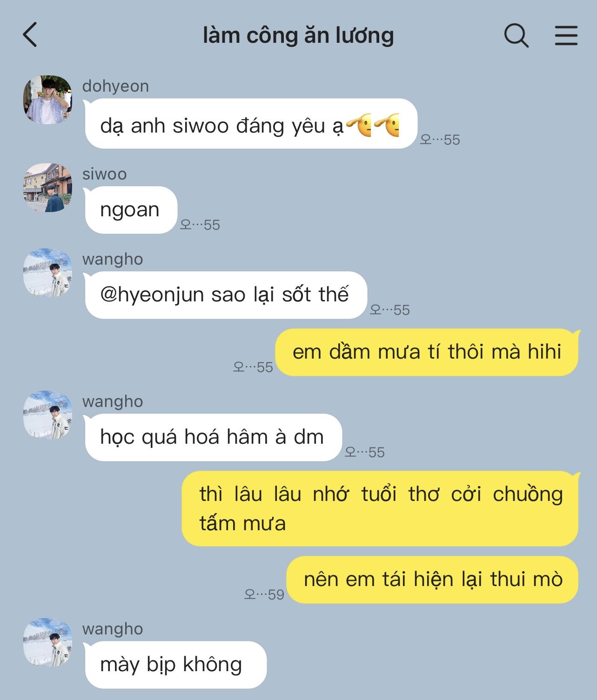Viewport: 597px width, 700px height.
Task: Click the siwoo sender name
Action: point(104,174)
